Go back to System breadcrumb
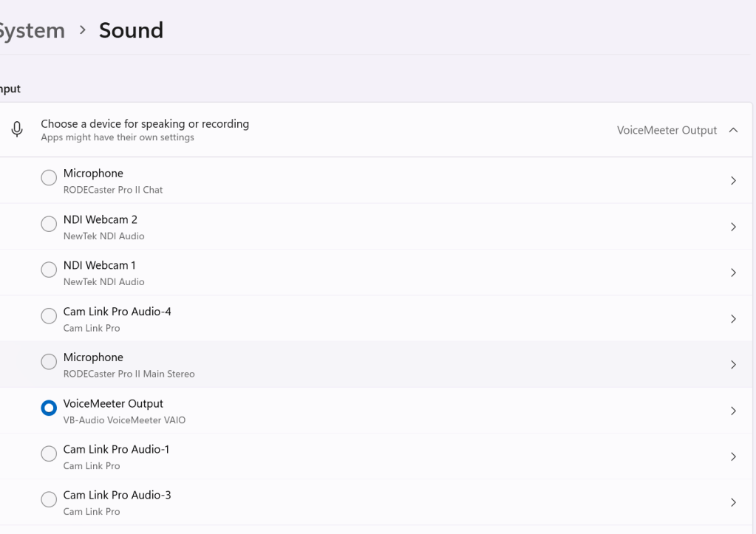 pos(31,31)
